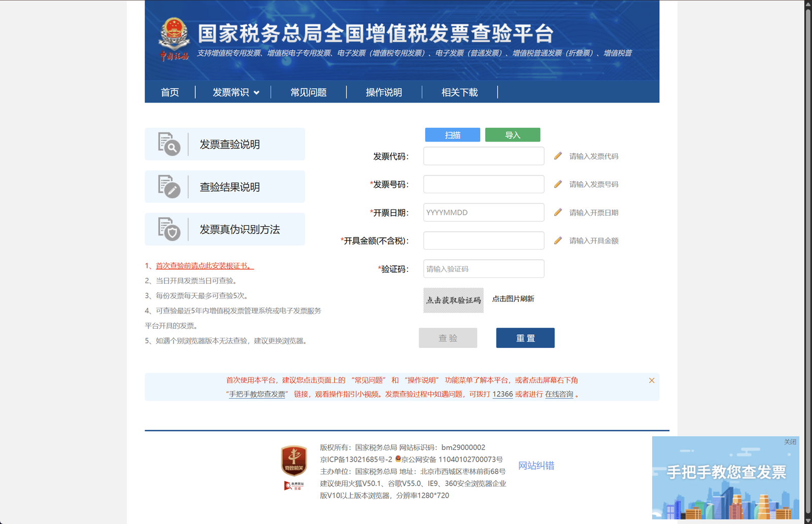The height and width of the screenshot is (524, 812).
Task: Go to the 首页 menu item
Action: point(170,92)
